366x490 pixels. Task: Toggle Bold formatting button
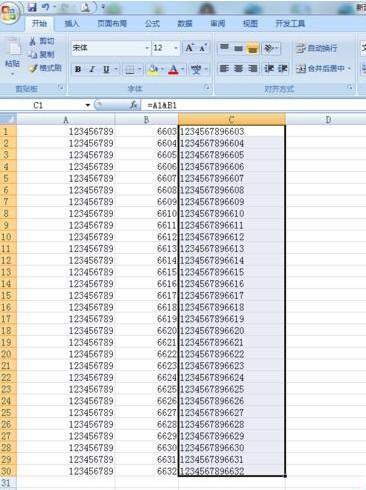pyautogui.click(x=78, y=69)
